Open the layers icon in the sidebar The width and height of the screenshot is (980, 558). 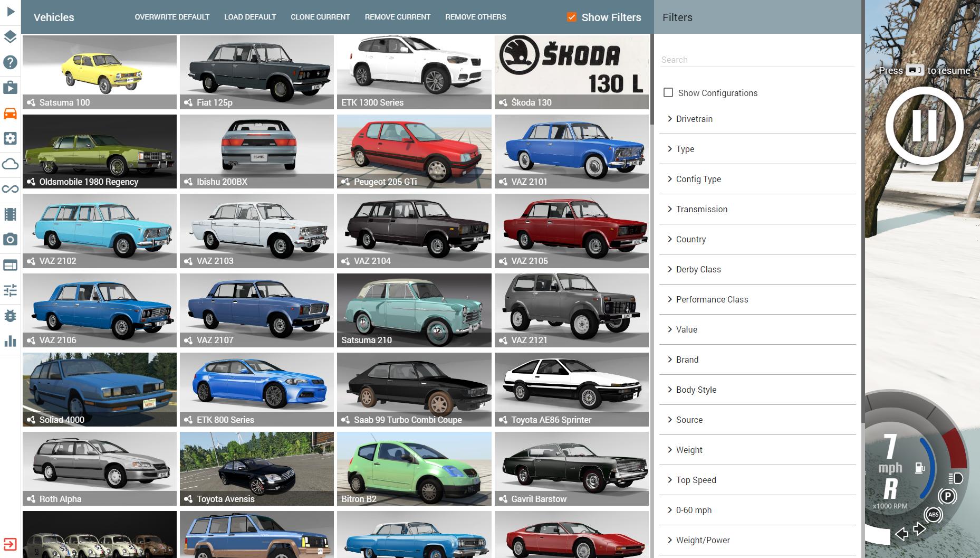pyautogui.click(x=11, y=37)
